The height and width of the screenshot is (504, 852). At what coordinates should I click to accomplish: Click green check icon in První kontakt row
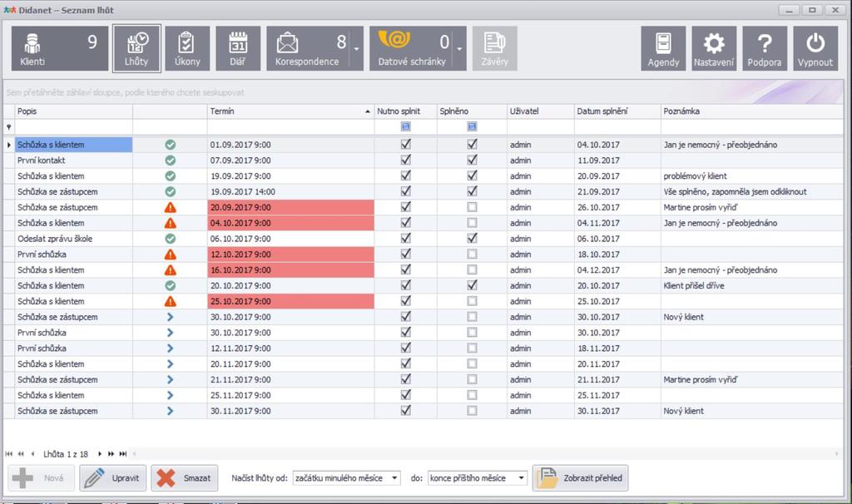click(x=170, y=161)
